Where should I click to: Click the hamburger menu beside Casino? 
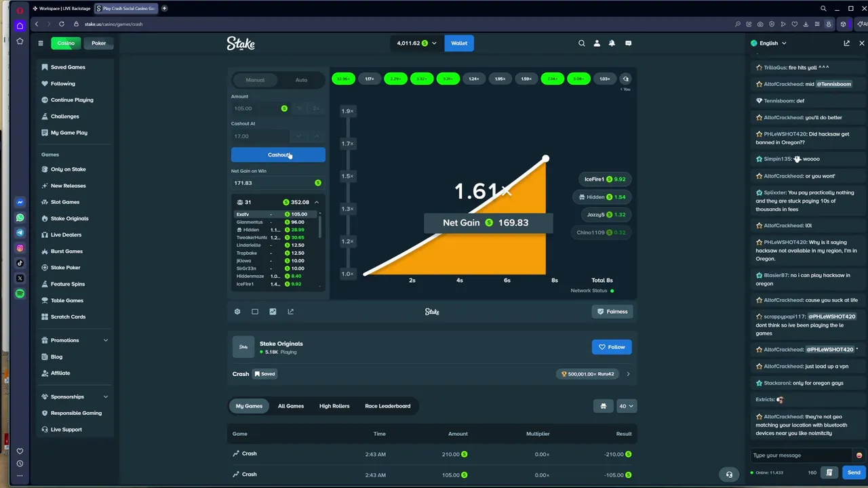point(41,43)
